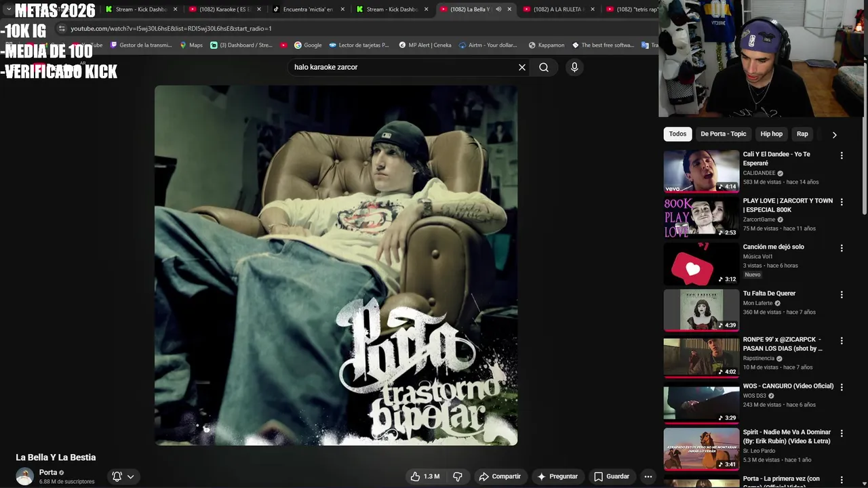This screenshot has width=868, height=488.
Task: Click the magnifier search button
Action: (x=544, y=67)
